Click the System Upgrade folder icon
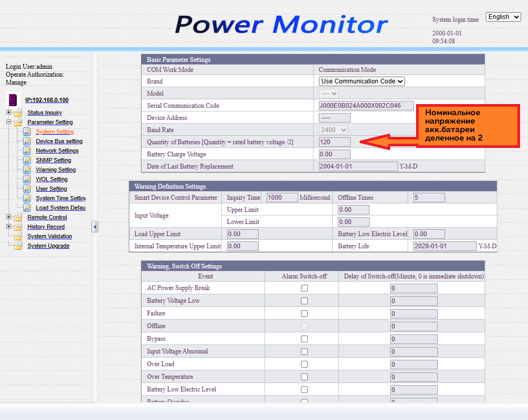 [x=18, y=246]
